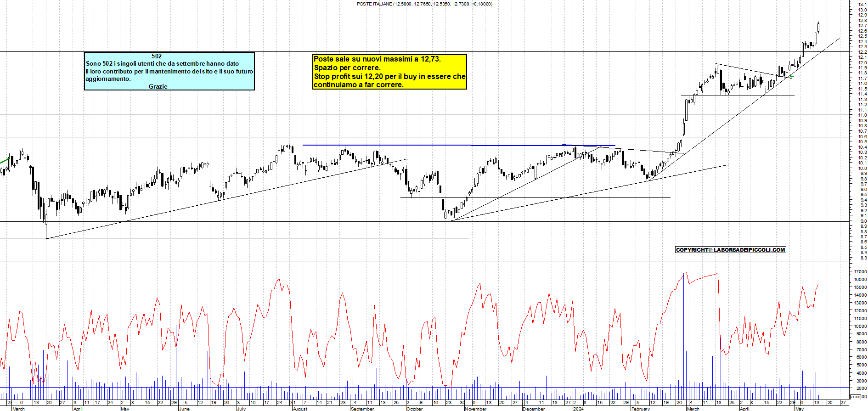This screenshot has height=411, width=868.
Task: Click price axis value 11.4
Action: (x=862, y=94)
